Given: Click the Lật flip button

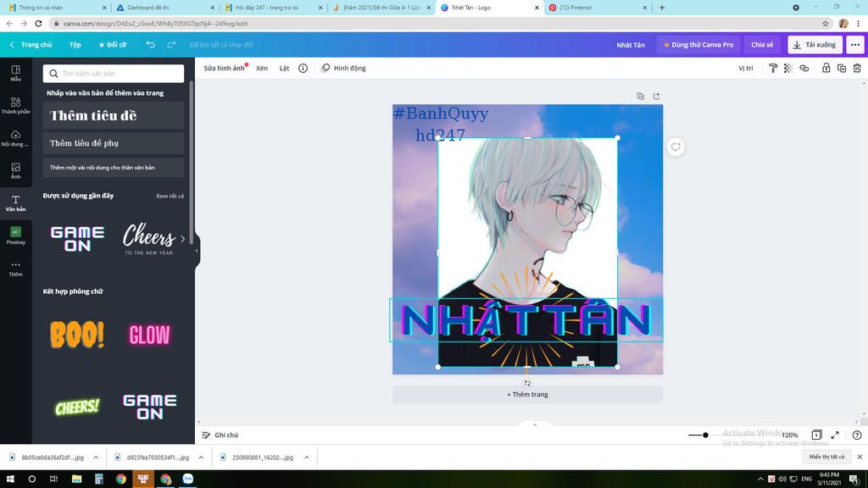Looking at the screenshot, I should point(284,68).
